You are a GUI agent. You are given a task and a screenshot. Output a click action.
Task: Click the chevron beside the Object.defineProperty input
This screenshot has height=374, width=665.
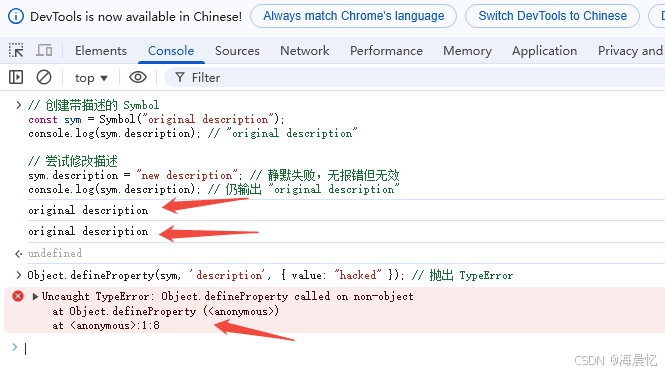coord(18,275)
